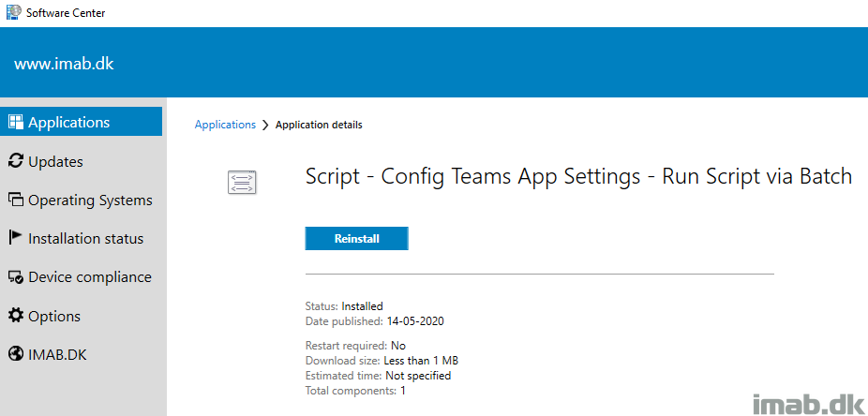The height and width of the screenshot is (416, 868).
Task: Click the Status: Installed line
Action: pos(344,306)
